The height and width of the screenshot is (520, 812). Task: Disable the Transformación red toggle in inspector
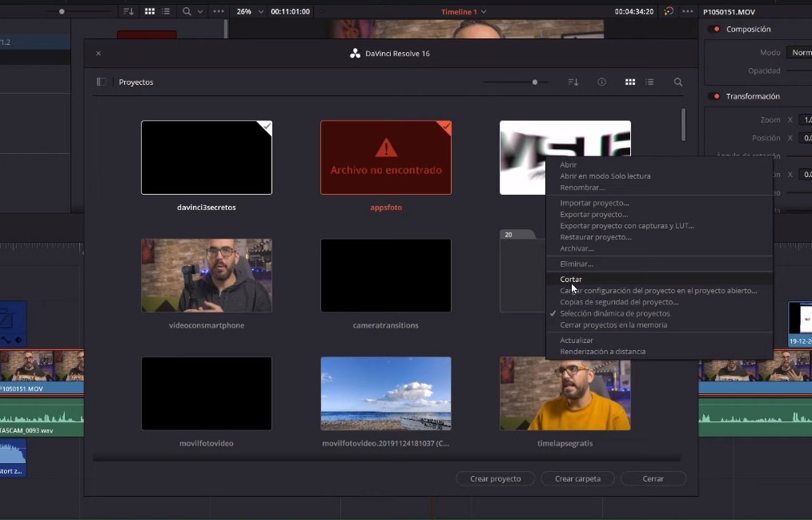715,96
